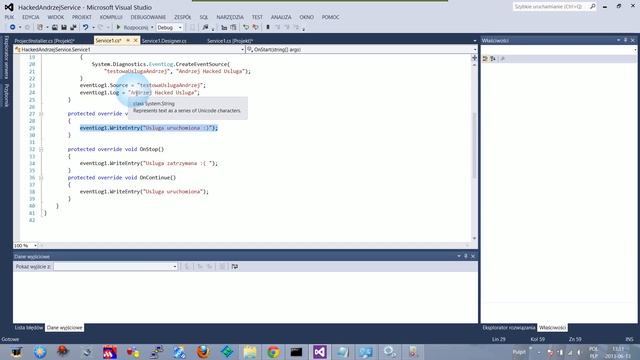Click the code editor vertical scrollbar
Viewport: 640px width, 360px height.
[x=474, y=145]
